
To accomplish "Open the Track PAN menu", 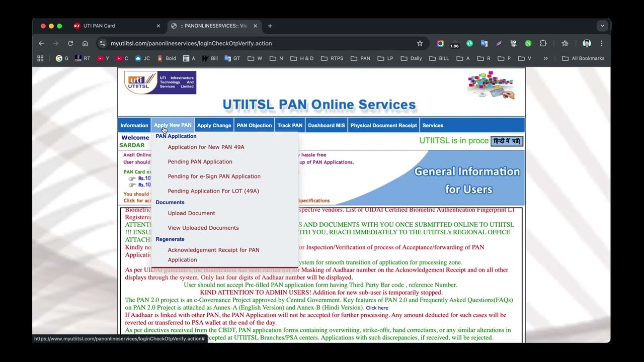I will click(290, 125).
